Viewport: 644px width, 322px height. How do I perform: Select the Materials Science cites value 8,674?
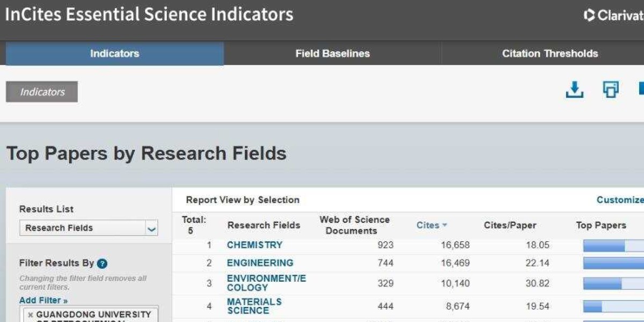pos(458,306)
